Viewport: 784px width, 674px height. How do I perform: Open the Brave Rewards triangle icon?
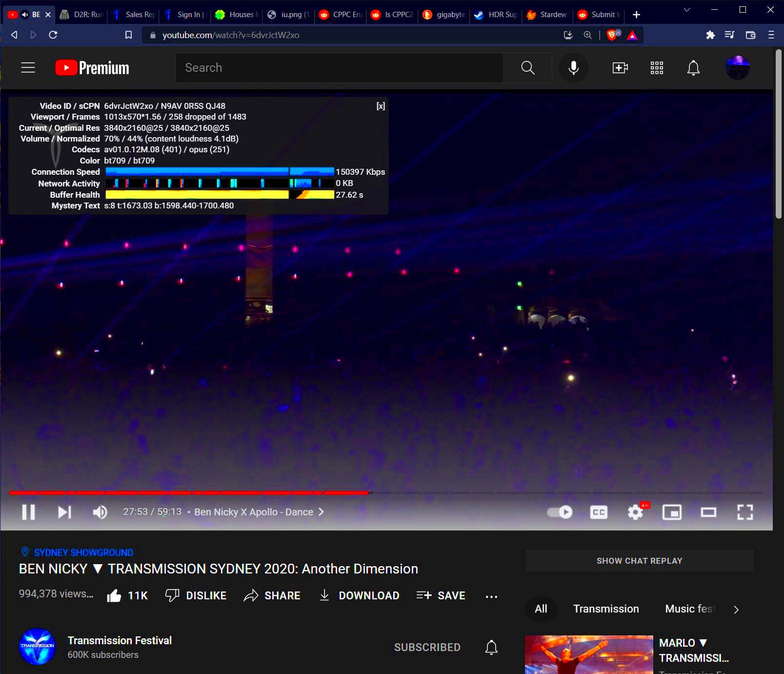point(632,35)
